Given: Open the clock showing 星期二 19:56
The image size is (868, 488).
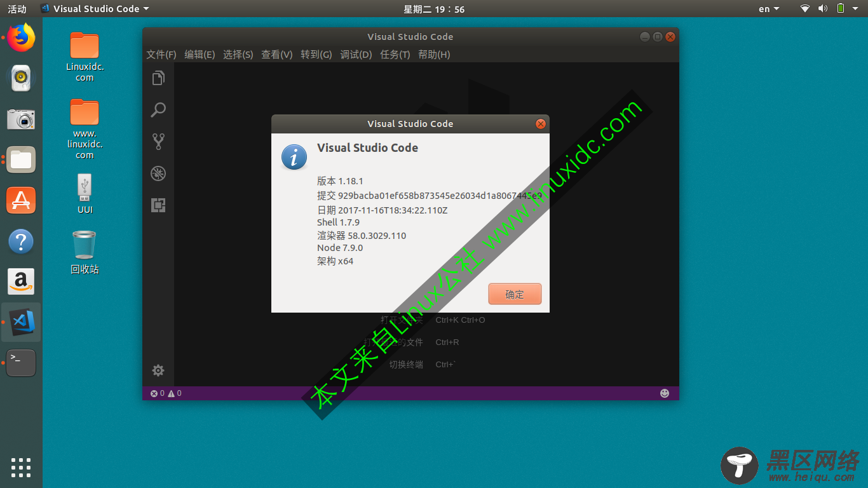Looking at the screenshot, I should click(x=434, y=9).
